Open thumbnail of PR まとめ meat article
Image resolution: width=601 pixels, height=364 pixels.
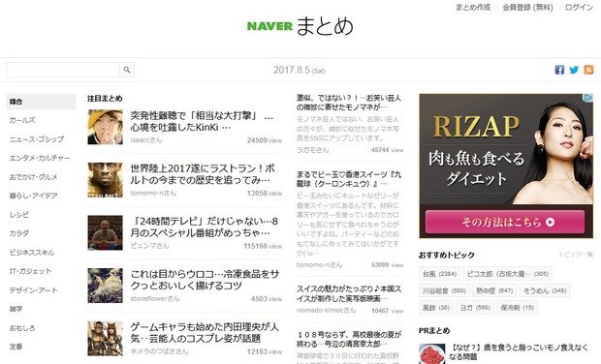pyautogui.click(x=432, y=353)
